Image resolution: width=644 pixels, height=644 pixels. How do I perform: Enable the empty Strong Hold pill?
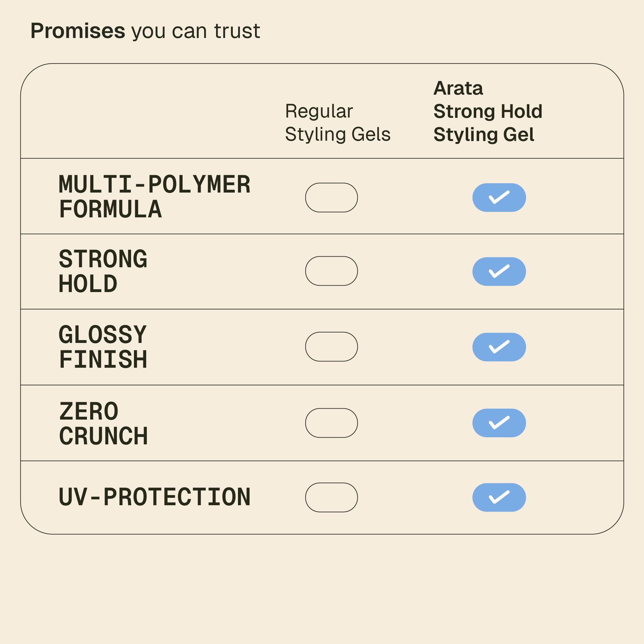click(331, 271)
